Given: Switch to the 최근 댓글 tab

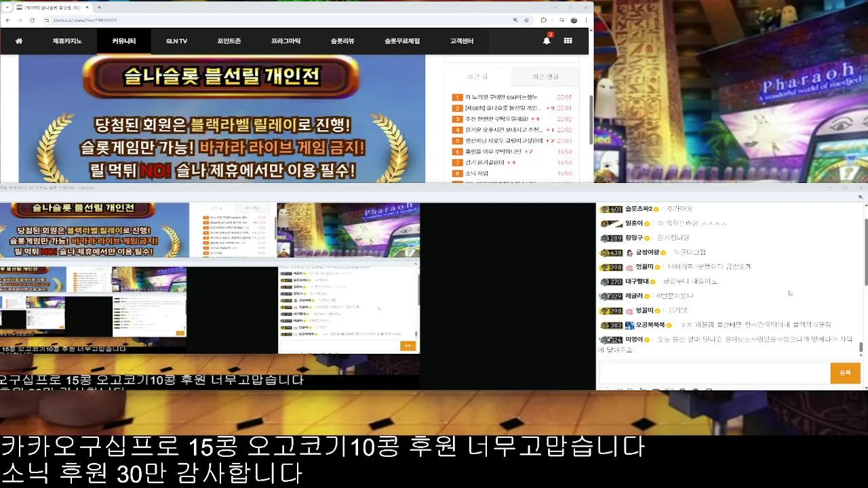Looking at the screenshot, I should 545,77.
